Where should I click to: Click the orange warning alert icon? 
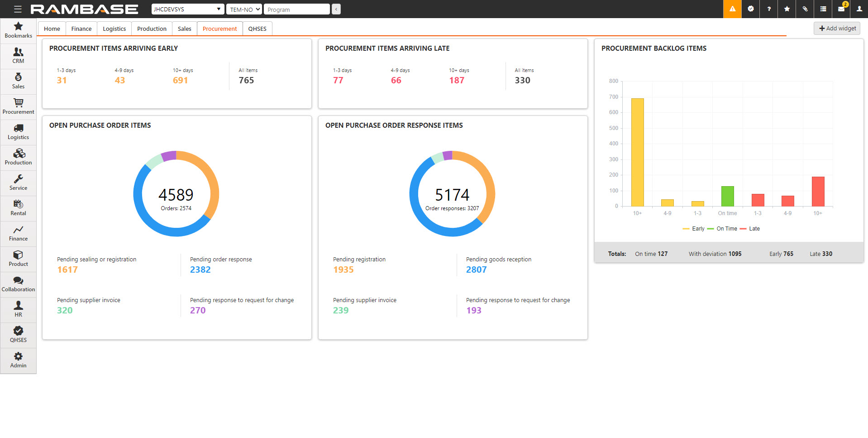pos(732,9)
